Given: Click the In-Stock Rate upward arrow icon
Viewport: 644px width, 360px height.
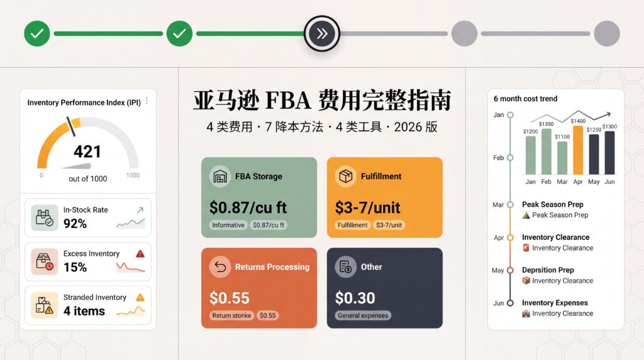Looking at the screenshot, I should pyautogui.click(x=140, y=210).
